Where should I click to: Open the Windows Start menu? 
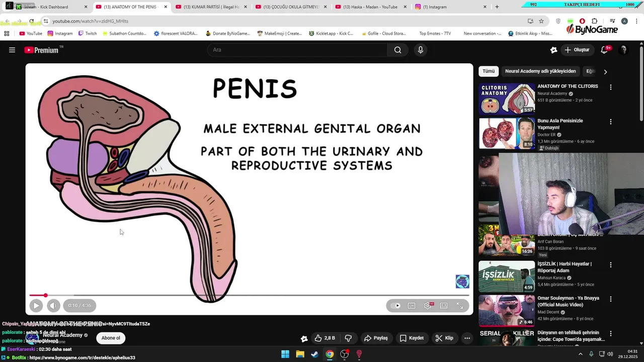click(x=285, y=354)
